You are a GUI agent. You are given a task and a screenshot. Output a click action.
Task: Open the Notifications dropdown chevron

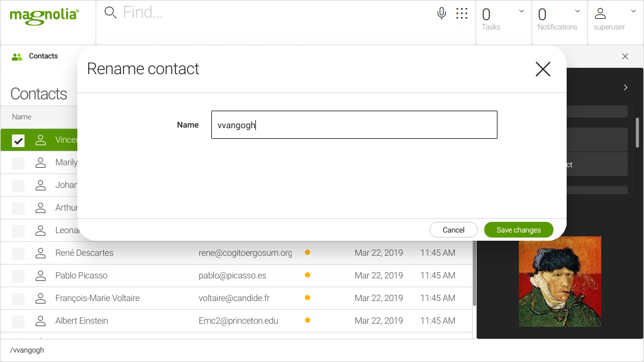click(x=577, y=11)
